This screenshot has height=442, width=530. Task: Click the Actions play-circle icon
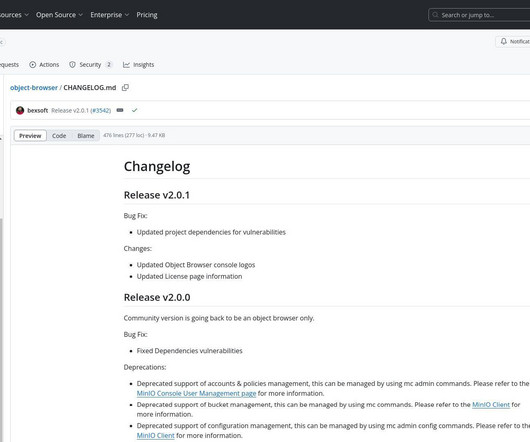[32, 65]
